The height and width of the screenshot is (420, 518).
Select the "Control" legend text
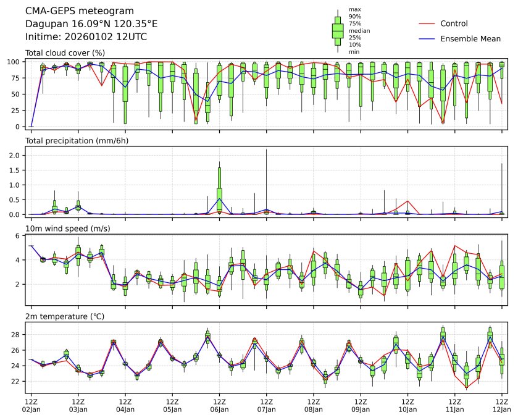[x=454, y=23]
